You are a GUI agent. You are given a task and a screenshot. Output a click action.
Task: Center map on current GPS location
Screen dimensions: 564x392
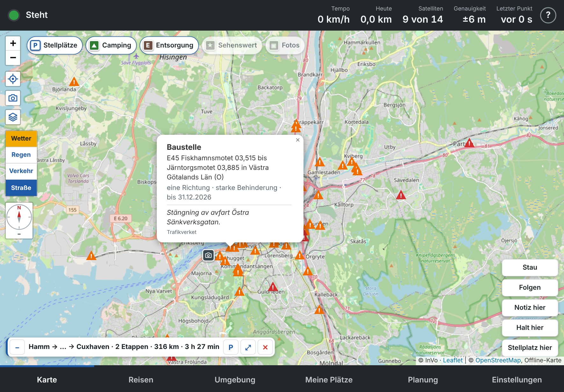coord(13,79)
